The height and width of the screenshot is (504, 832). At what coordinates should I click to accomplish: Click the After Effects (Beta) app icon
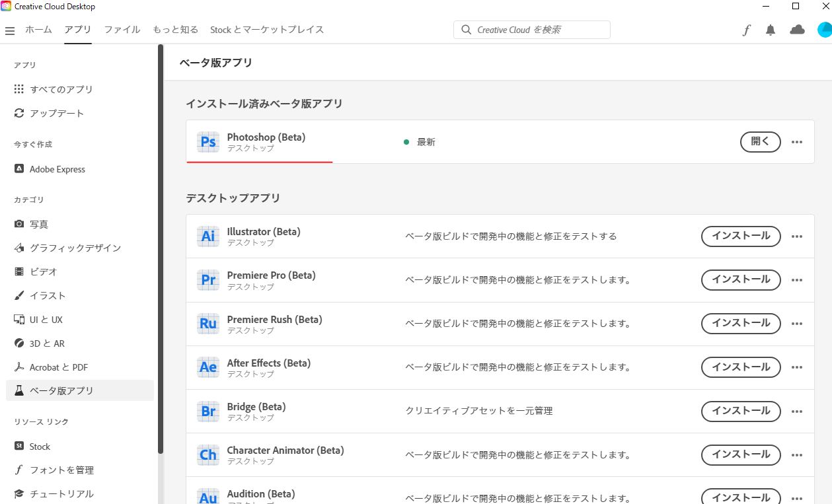(208, 367)
